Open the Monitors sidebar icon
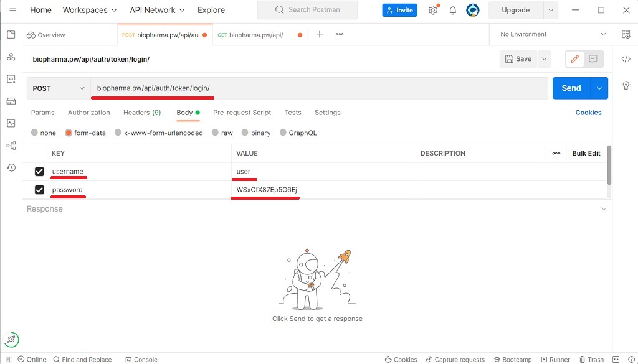Screen dimensions: 638x364 click(x=11, y=123)
